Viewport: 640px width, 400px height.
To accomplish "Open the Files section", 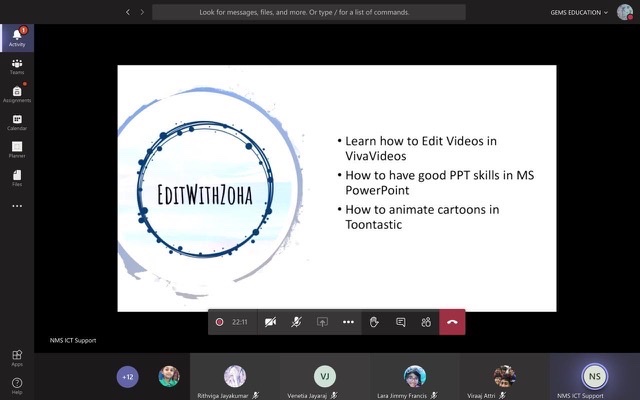I will 17,178.
